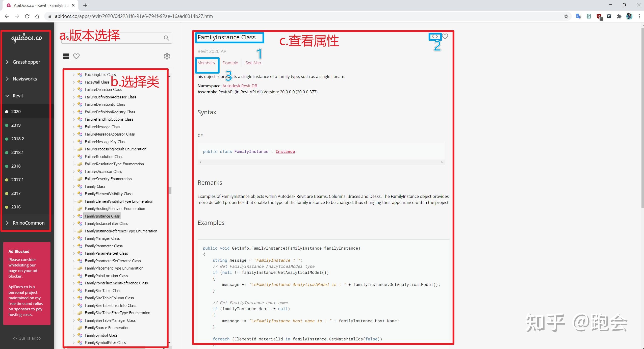Image resolution: width=644 pixels, height=349 pixels.
Task: Click the code brackets icon by the title
Action: pyautogui.click(x=435, y=36)
